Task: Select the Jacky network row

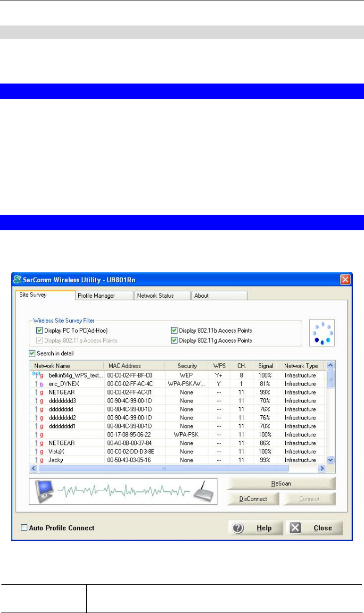Action: 178,460
